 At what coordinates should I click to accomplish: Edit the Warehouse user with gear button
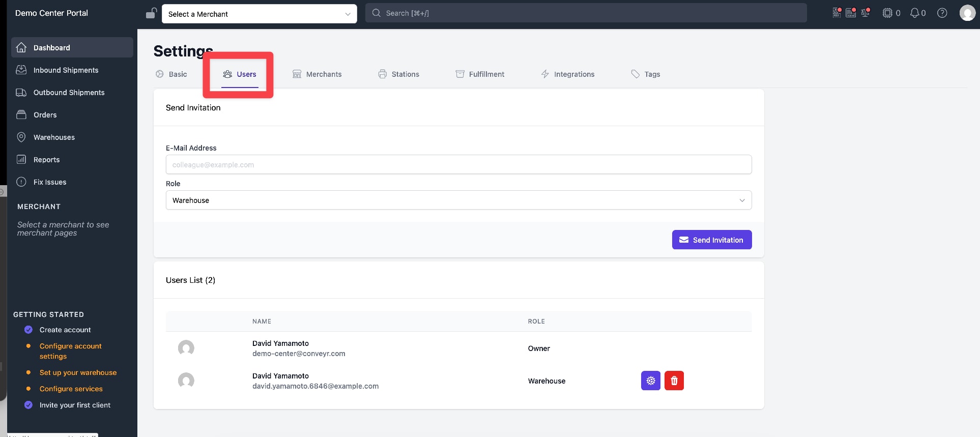point(651,381)
